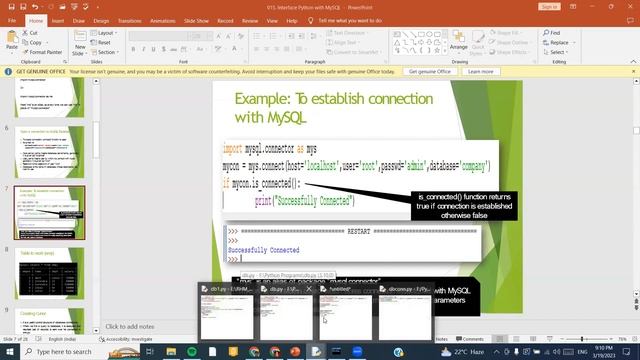Select the star shape in shapes gallery
640x360 pixels.
[x=437, y=51]
